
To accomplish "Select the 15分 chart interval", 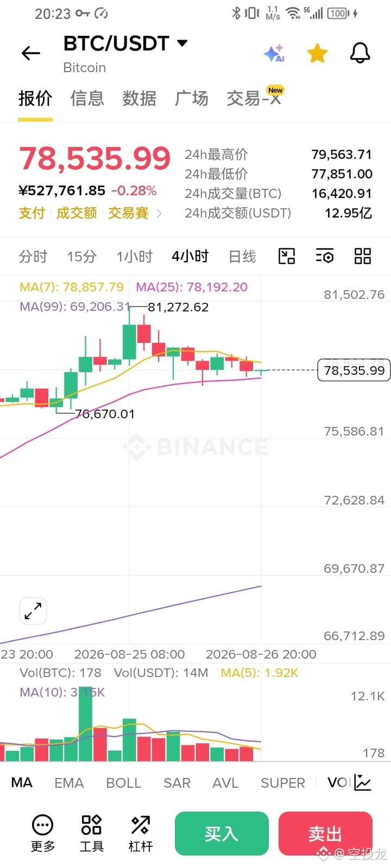I will point(81,256).
